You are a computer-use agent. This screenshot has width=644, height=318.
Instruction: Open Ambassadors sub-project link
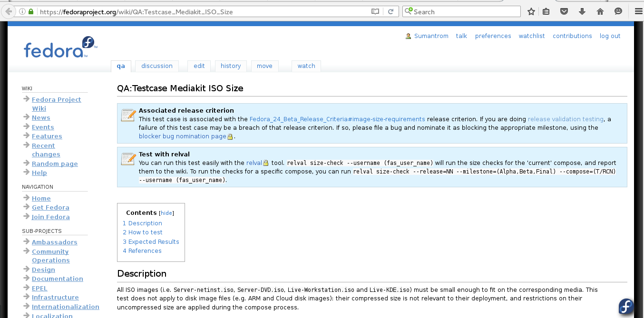click(55, 242)
